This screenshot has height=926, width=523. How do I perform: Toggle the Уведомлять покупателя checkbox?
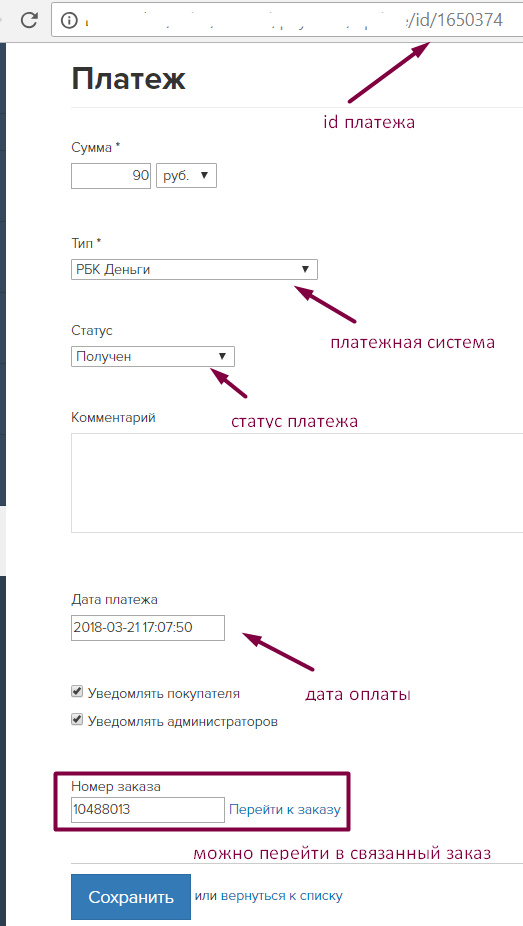click(77, 692)
